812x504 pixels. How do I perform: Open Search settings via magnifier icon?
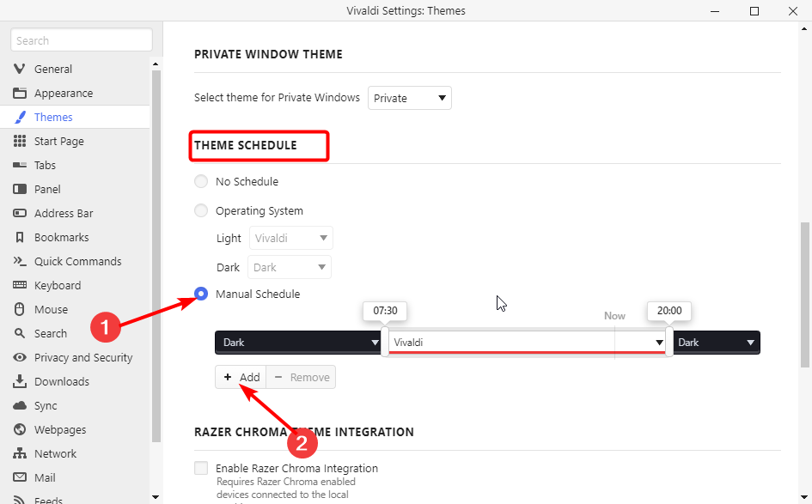pos(20,333)
